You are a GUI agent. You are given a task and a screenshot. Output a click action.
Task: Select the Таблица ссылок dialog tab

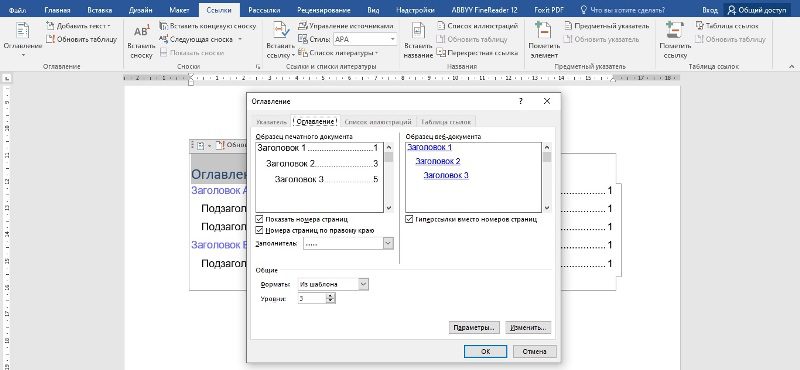click(x=446, y=121)
